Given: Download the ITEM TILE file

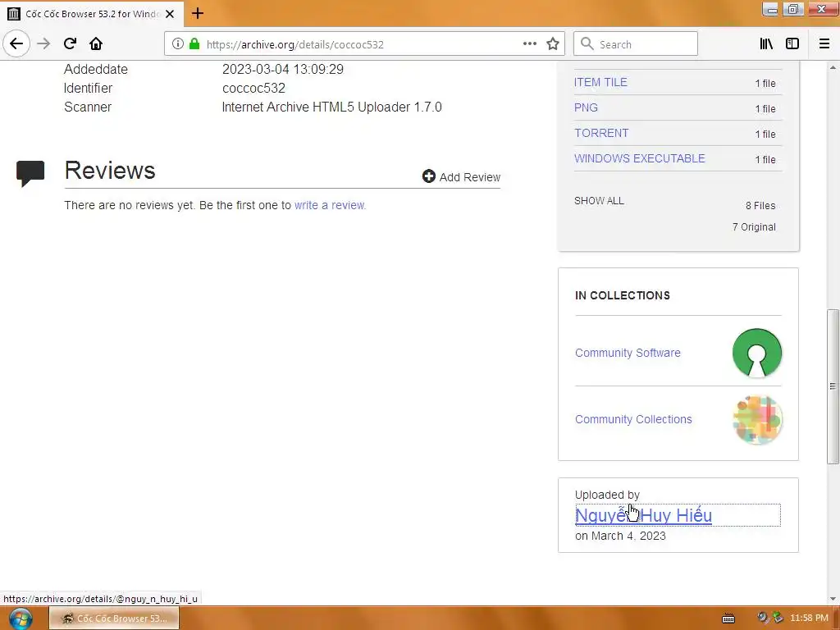Looking at the screenshot, I should click(x=600, y=83).
